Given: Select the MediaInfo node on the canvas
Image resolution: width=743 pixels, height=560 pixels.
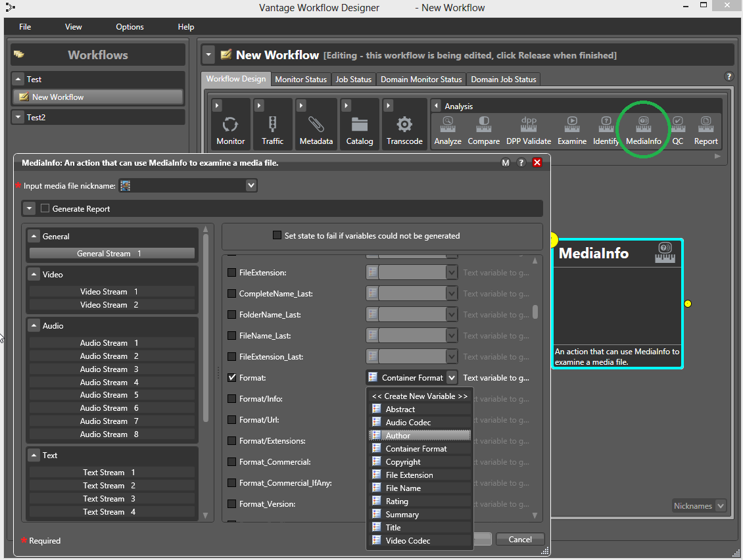Looking at the screenshot, I should click(x=617, y=304).
